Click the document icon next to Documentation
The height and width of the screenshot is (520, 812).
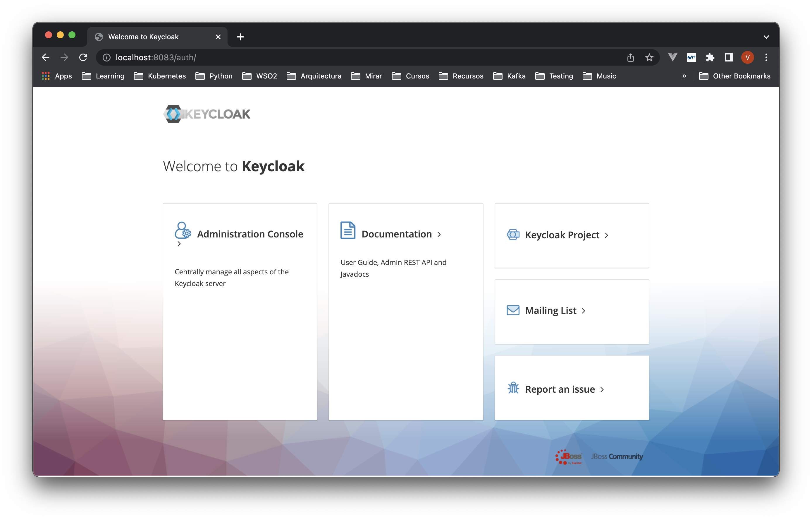coord(347,230)
